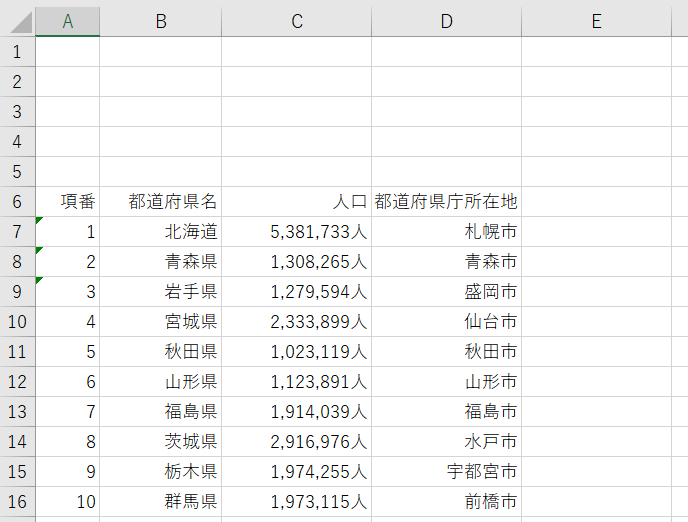Click item number 3 cell with green error marker
This screenshot has width=688, height=522.
tap(68, 291)
